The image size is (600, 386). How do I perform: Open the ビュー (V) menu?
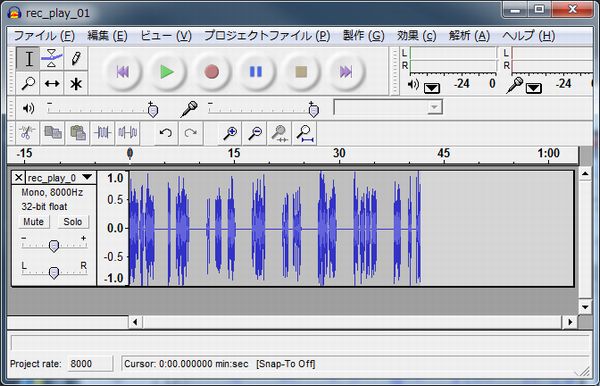[166, 36]
